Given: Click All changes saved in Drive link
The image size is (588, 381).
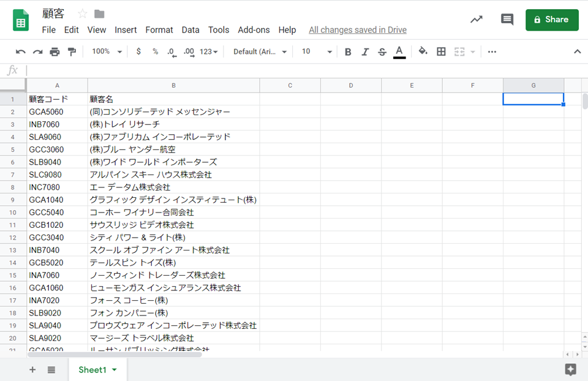Looking at the screenshot, I should [358, 30].
